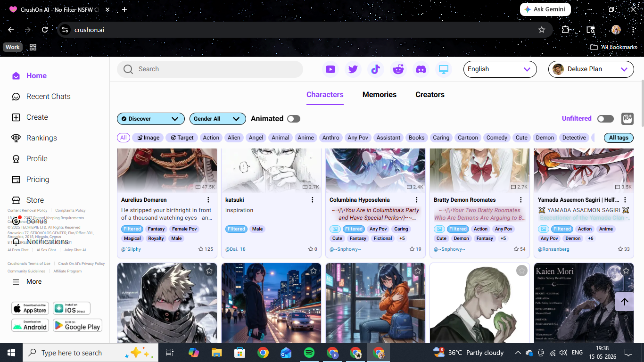This screenshot has width=644, height=362.
Task: Go to Home in sidebar
Action: tap(29, 76)
